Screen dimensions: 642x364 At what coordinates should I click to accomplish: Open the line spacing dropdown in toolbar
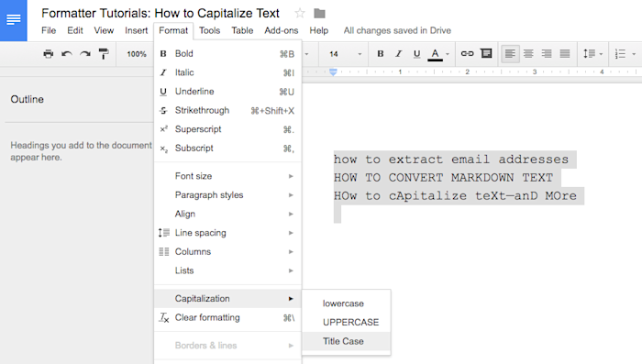[592, 54]
